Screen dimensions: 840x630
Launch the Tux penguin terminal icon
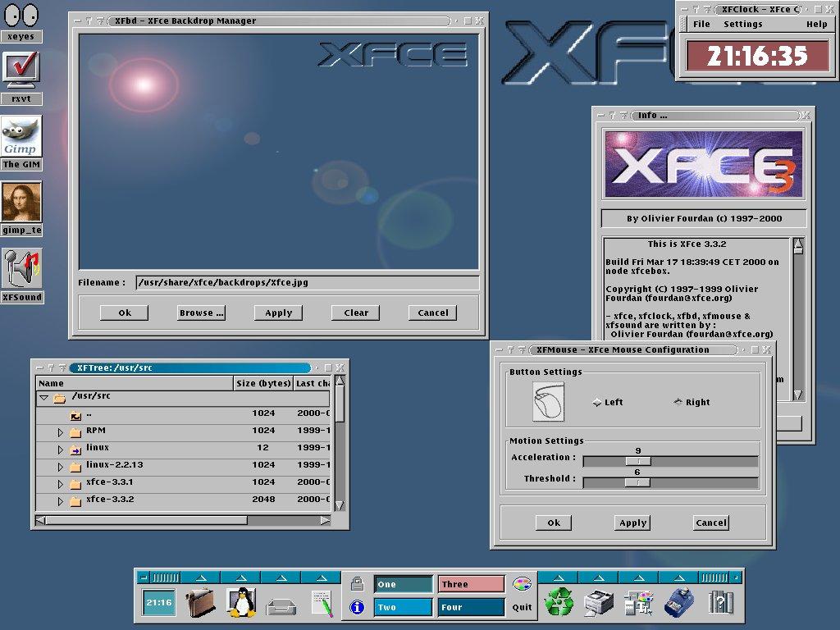tap(240, 602)
